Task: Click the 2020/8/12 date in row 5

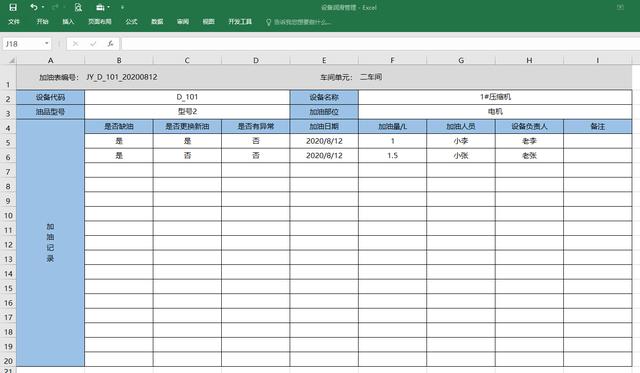Action: click(324, 141)
